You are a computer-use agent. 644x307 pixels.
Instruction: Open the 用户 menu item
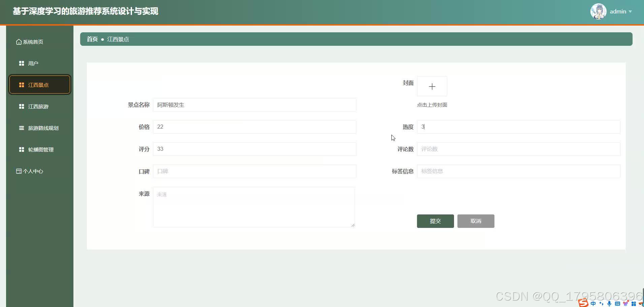[40, 63]
